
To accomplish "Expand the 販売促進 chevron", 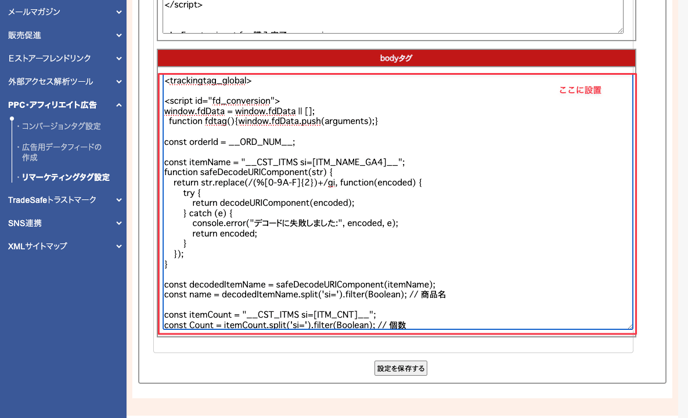I will [119, 36].
